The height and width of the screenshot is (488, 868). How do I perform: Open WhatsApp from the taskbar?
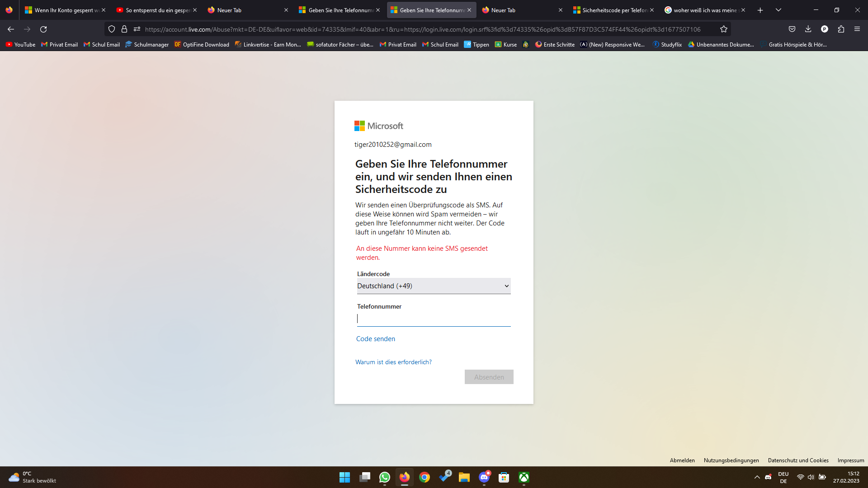[384, 477]
